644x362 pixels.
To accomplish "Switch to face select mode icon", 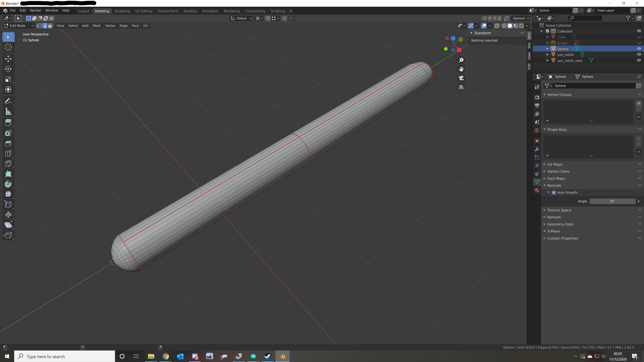I will (x=50, y=26).
